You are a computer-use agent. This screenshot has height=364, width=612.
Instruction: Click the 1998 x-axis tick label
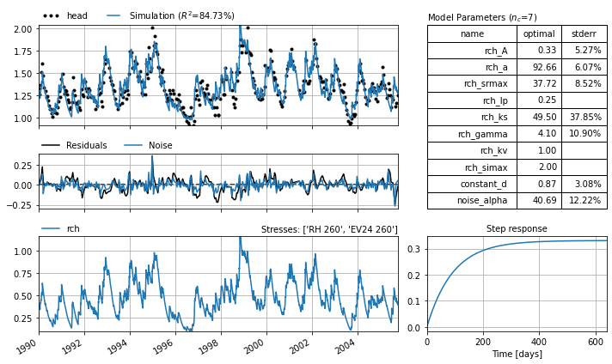pyautogui.click(x=208, y=346)
